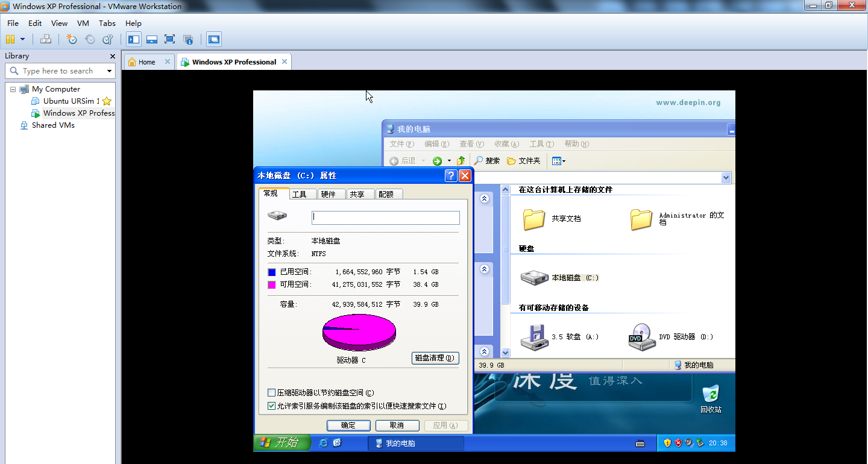
Task: Open the 编辑 menu in 我的电脑 window
Action: click(436, 144)
